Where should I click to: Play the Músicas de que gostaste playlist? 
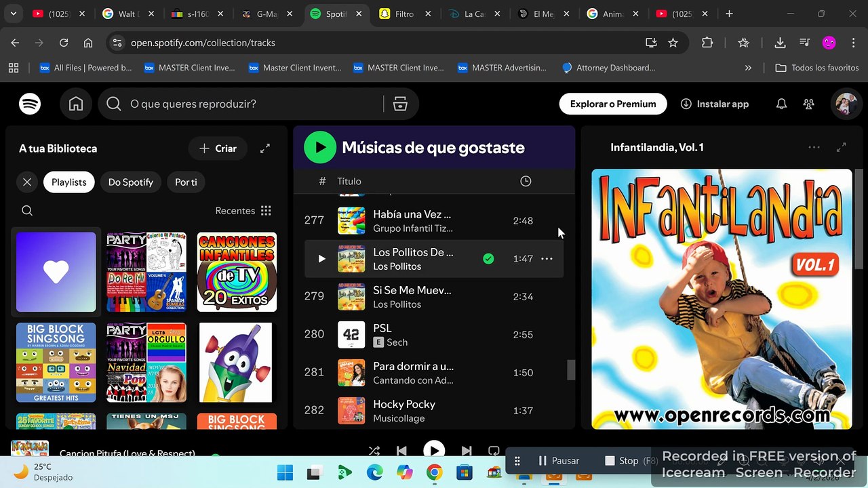pyautogui.click(x=320, y=147)
